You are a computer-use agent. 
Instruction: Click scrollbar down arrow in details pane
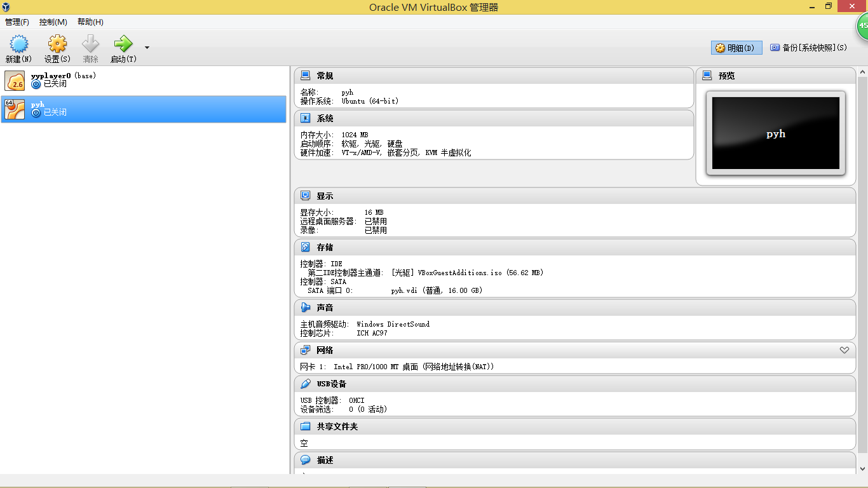coord(862,469)
